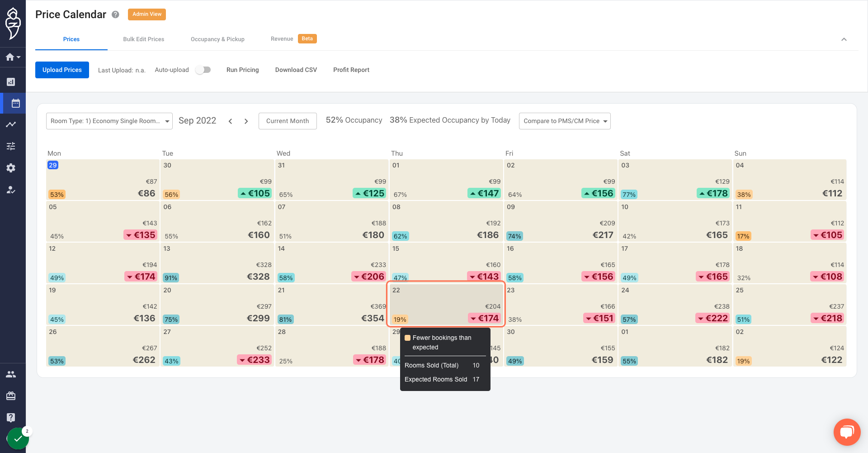The image size is (868, 453).
Task: Open the user-check icon in sidebar
Action: (x=11, y=190)
